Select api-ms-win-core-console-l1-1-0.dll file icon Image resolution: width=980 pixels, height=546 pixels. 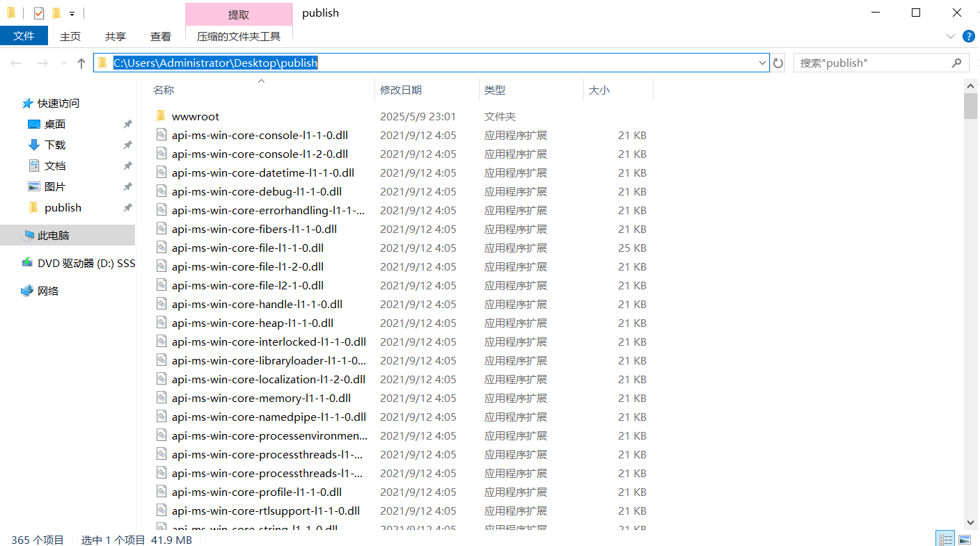[161, 134]
